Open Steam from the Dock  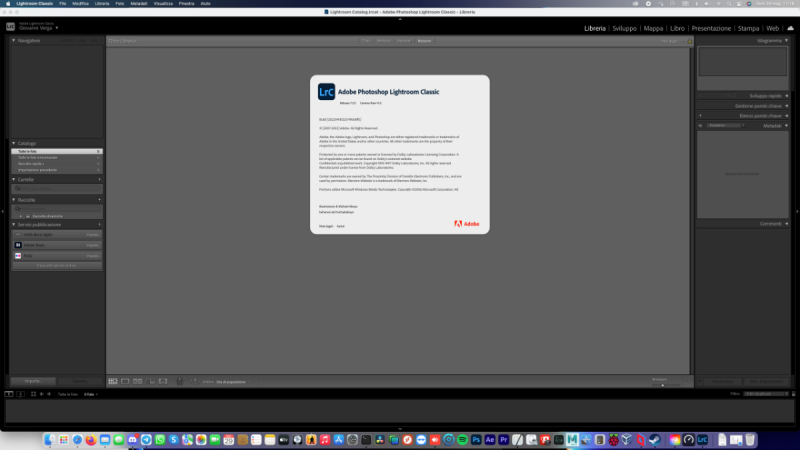pos(655,440)
